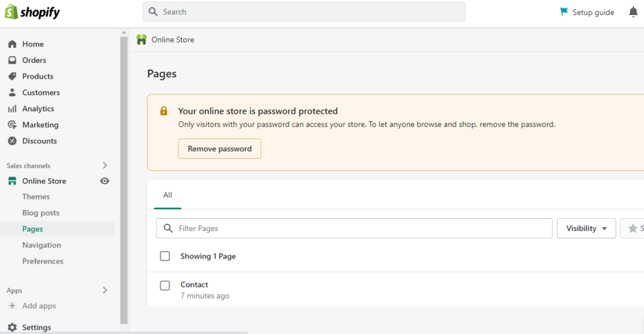Screen dimensions: 644x334
Task: Open Settings with the gear icon
Action: pos(36,327)
